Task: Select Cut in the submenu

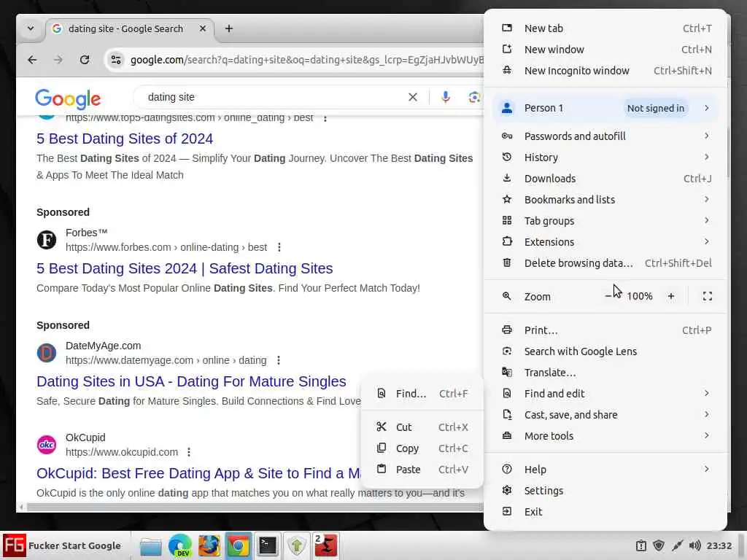Action: click(x=422, y=427)
